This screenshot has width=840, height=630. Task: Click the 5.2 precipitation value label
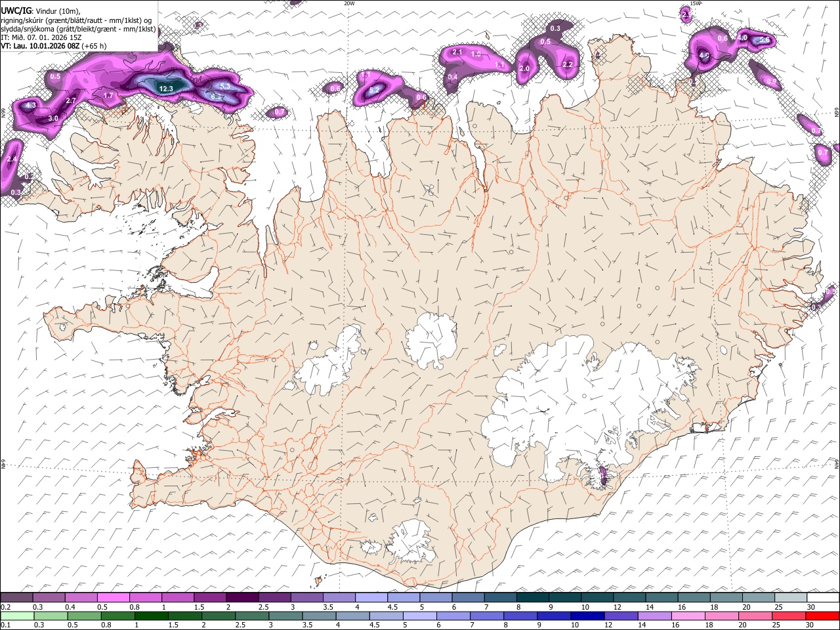[x=375, y=90]
